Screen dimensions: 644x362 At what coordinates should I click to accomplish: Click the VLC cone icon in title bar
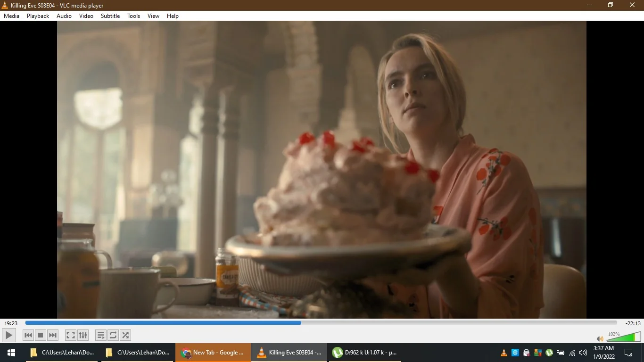(x=5, y=5)
